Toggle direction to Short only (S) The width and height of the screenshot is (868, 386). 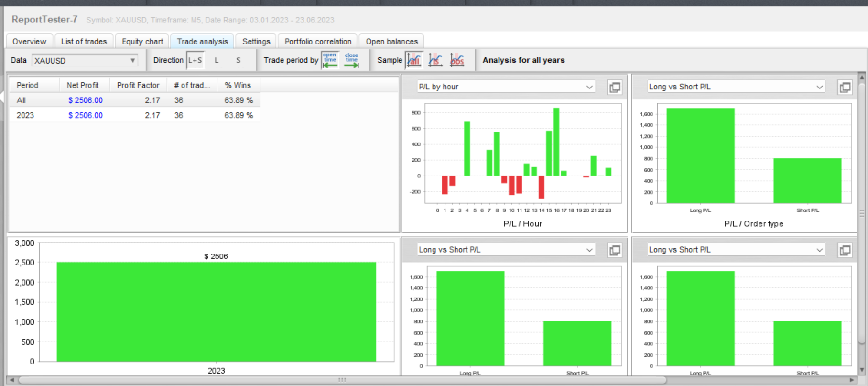coord(238,60)
